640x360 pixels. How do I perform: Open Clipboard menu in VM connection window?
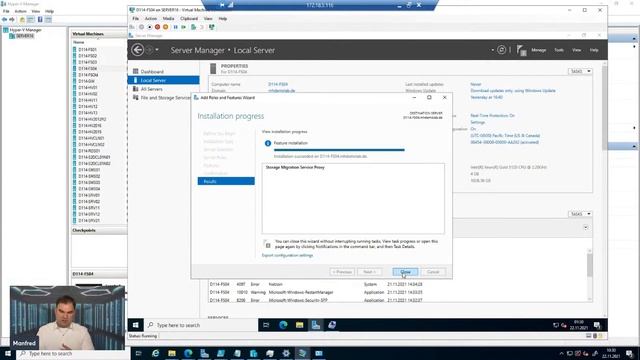pyautogui.click(x=189, y=19)
